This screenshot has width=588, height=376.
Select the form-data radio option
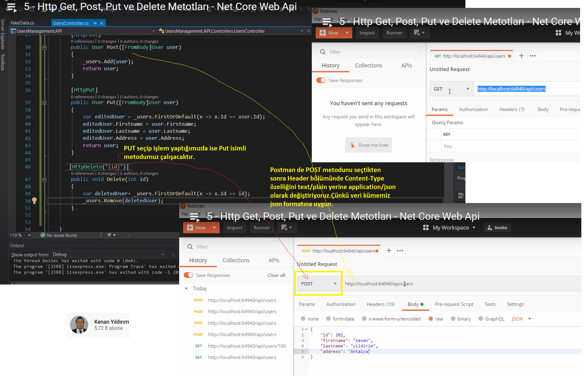[329, 319]
